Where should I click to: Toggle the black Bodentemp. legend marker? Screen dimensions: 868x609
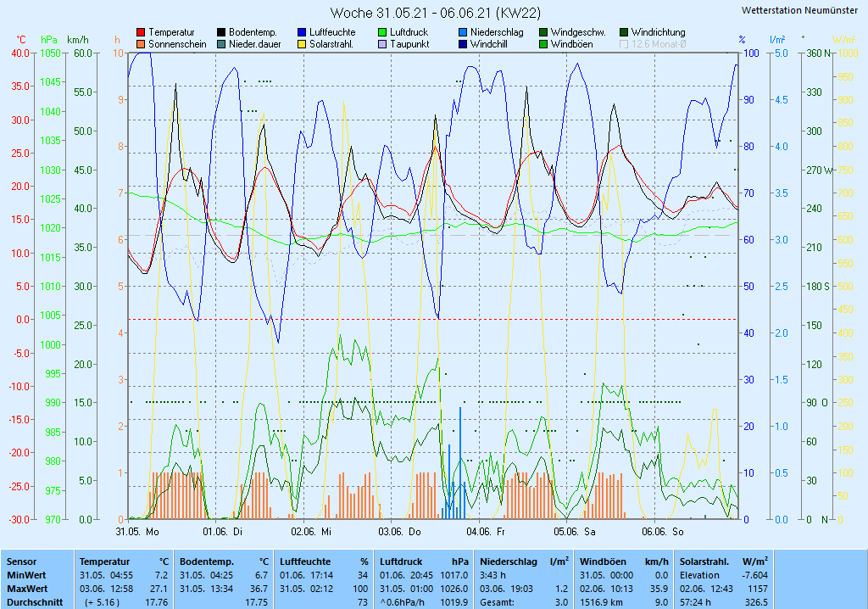point(221,32)
